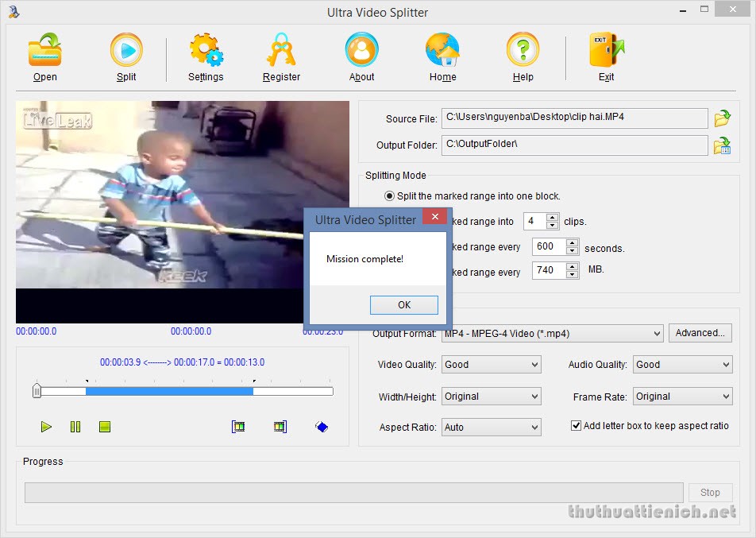Click the green play button

coord(46,427)
